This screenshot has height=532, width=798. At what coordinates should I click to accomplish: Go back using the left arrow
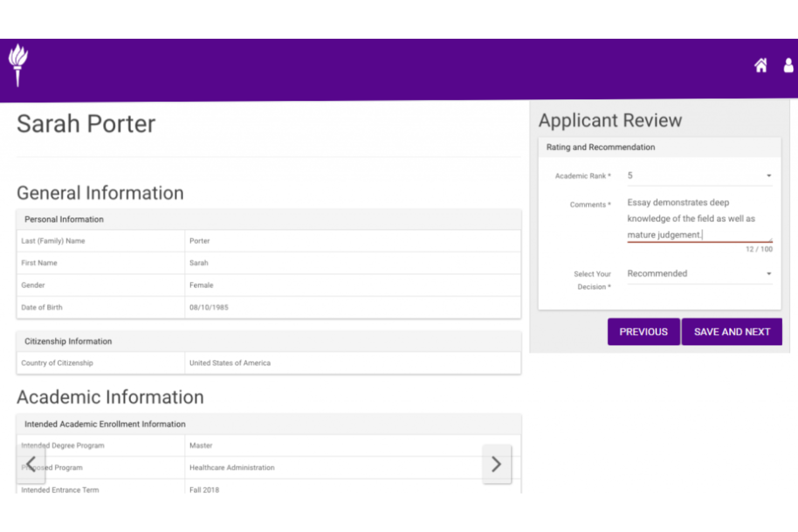tap(31, 464)
